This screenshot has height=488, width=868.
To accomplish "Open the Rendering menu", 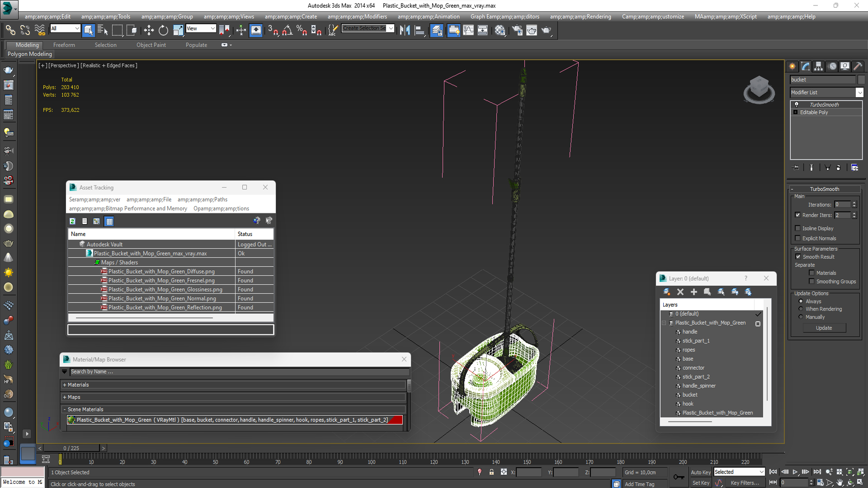I will point(580,17).
